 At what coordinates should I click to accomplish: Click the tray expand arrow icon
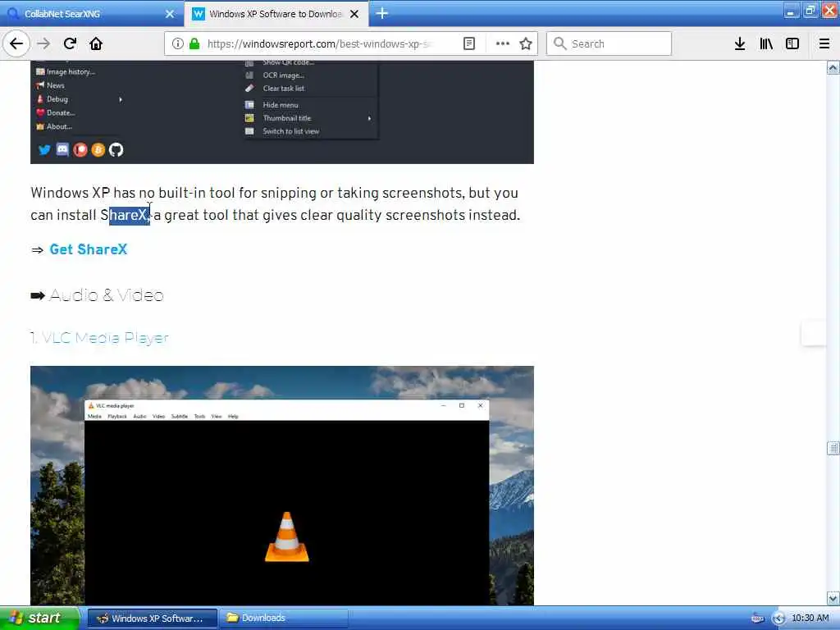[778, 619]
